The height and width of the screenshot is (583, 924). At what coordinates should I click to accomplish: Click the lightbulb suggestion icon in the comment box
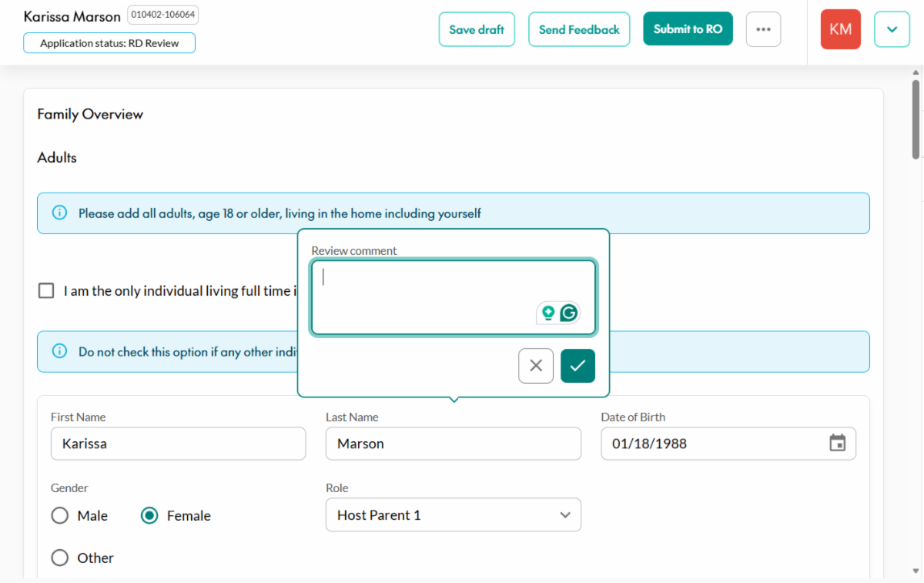click(548, 313)
